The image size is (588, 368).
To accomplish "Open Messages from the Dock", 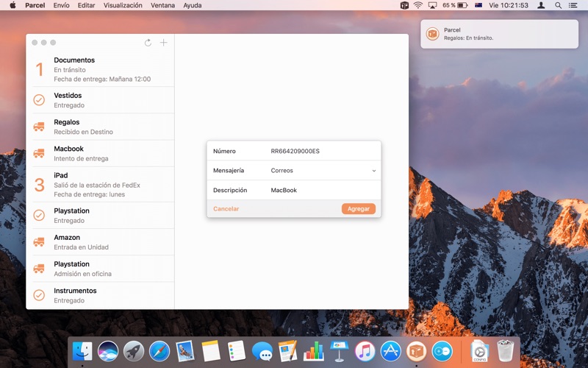I will tap(262, 353).
